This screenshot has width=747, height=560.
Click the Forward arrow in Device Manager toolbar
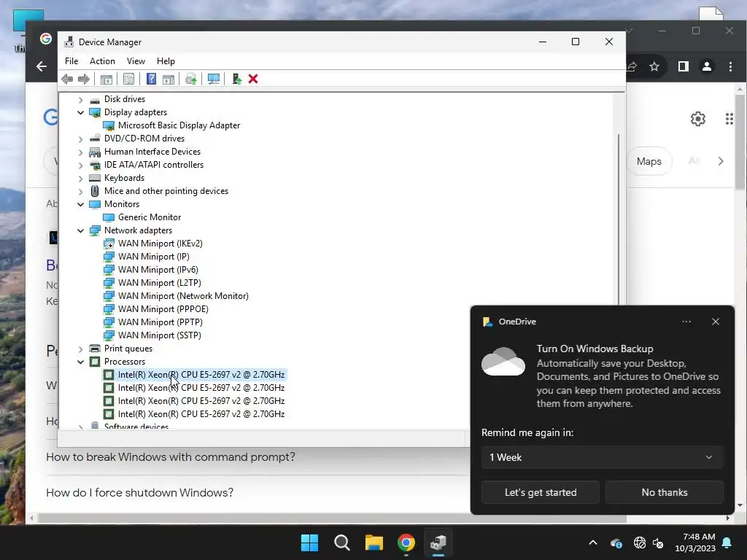click(84, 79)
